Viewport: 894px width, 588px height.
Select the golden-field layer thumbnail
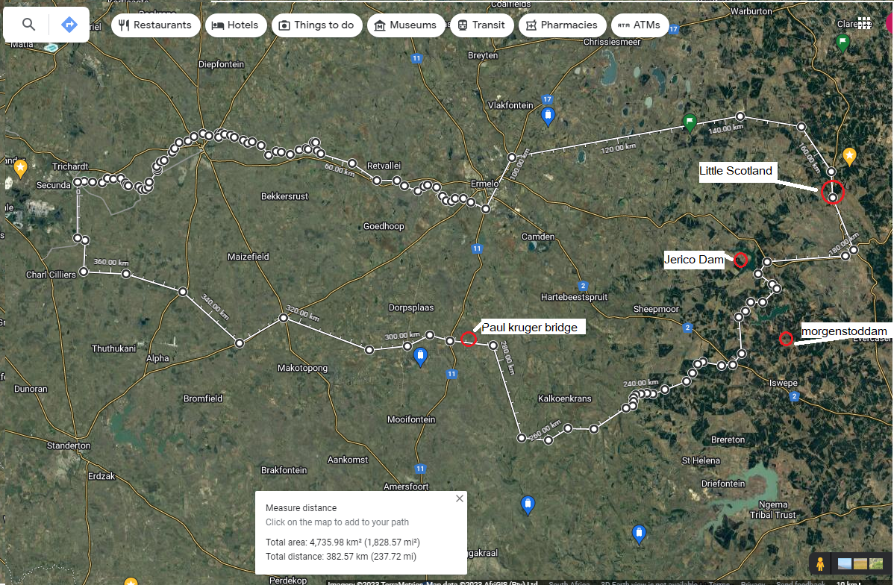(x=860, y=564)
